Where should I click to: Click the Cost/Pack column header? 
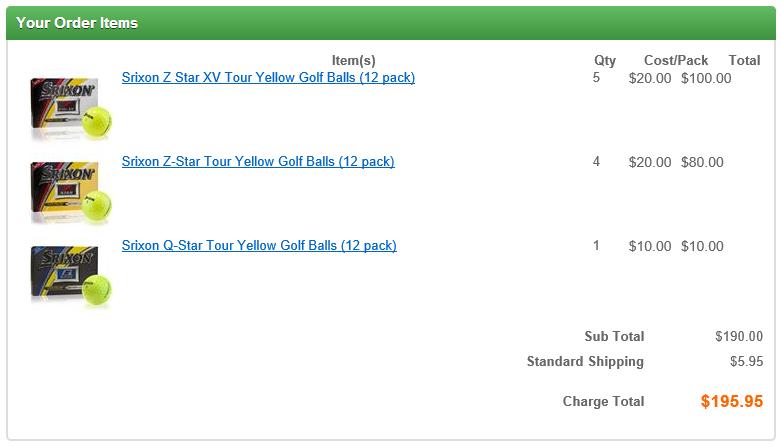676,60
